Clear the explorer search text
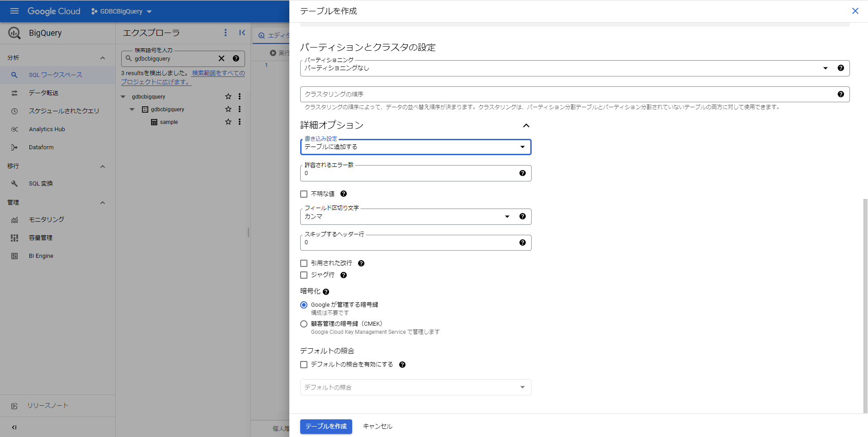This screenshot has height=437, width=868. (222, 58)
